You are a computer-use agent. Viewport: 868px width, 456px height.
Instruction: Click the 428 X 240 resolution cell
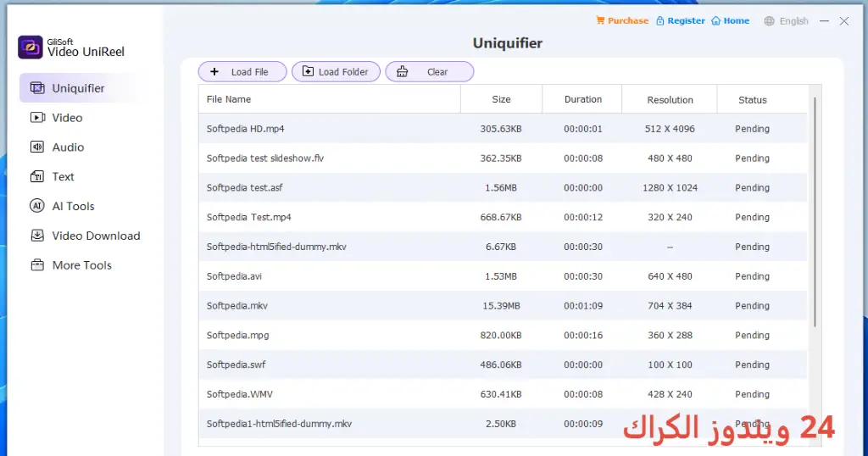[x=670, y=394]
